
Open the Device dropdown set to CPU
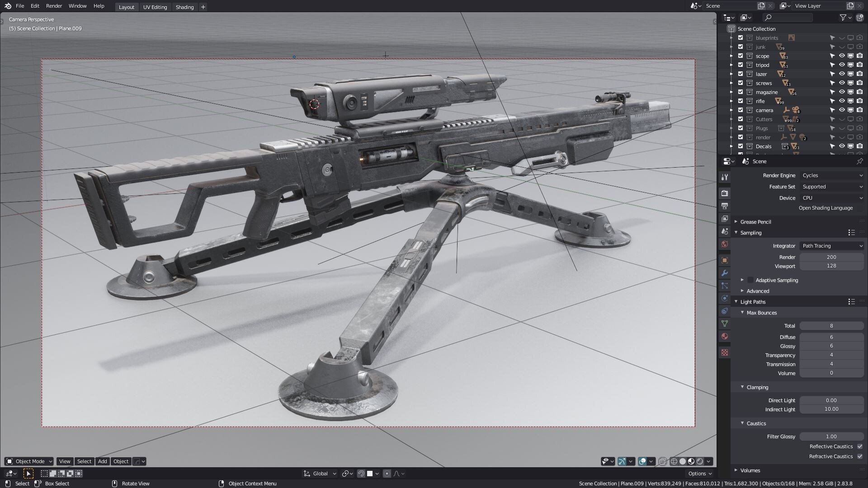pos(831,197)
